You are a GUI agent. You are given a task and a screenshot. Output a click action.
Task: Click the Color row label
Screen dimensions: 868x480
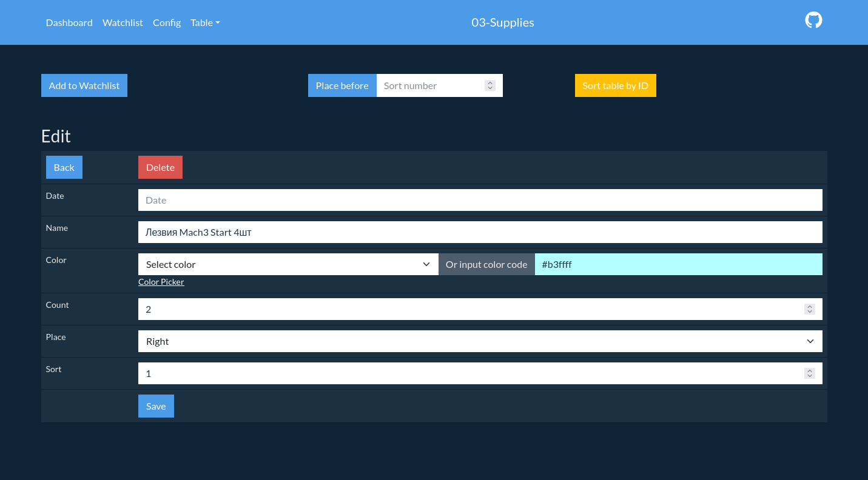tap(56, 260)
